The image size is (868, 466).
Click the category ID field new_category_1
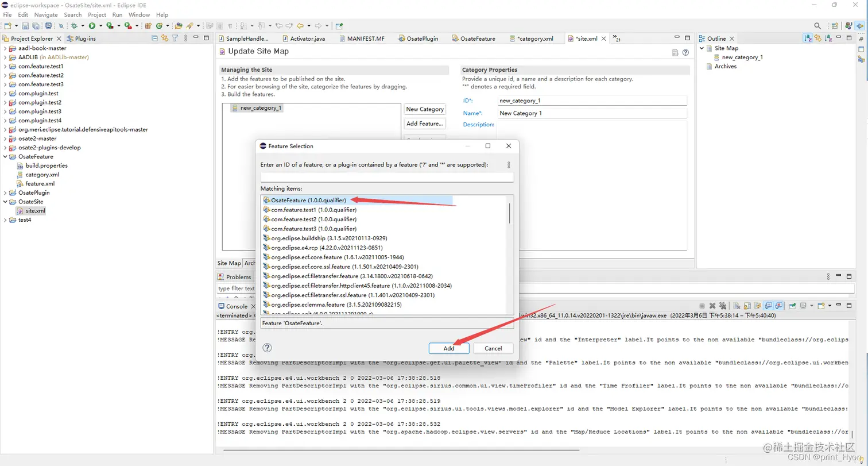pyautogui.click(x=592, y=101)
